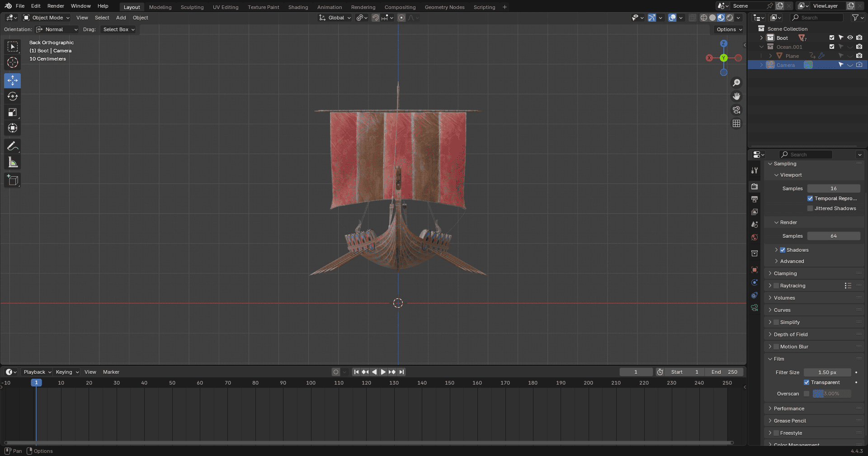868x456 pixels.
Task: Switch to orthographic grid view icon
Action: [736, 123]
